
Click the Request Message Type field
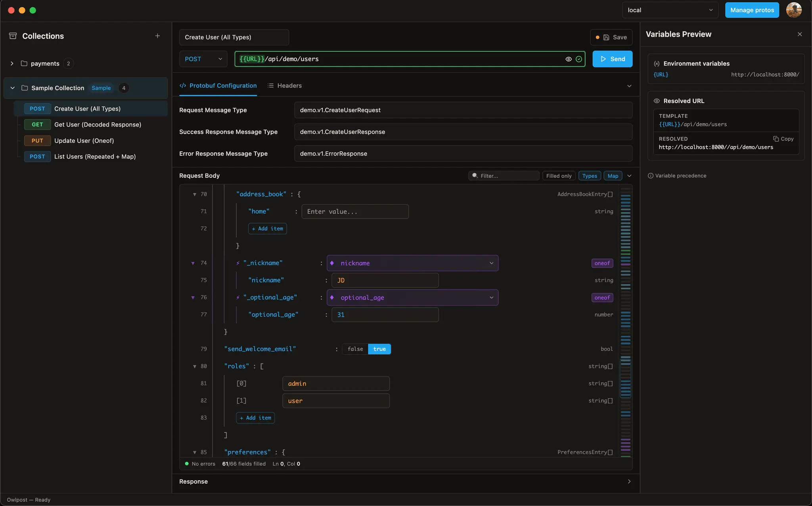click(x=463, y=110)
